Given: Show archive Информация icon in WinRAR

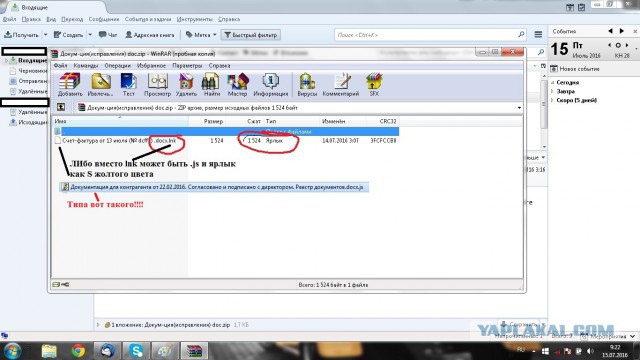Looking at the screenshot, I should 271,84.
